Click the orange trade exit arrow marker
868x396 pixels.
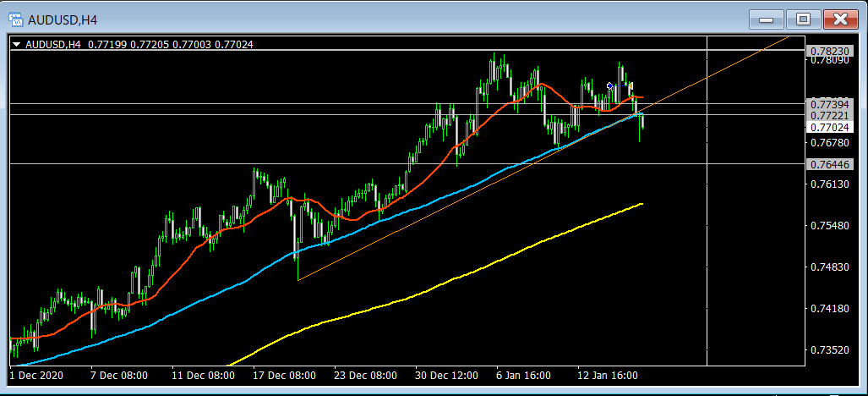coord(630,85)
